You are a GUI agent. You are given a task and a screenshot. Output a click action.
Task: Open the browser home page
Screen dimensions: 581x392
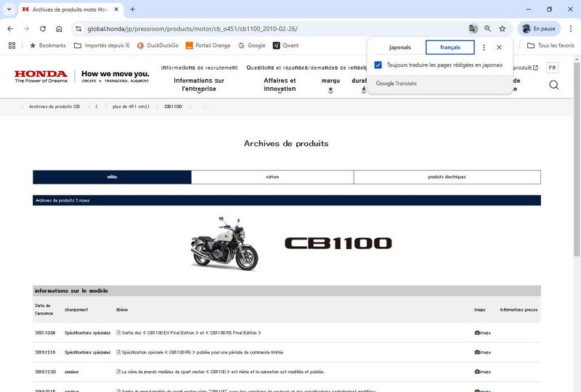pos(59,28)
